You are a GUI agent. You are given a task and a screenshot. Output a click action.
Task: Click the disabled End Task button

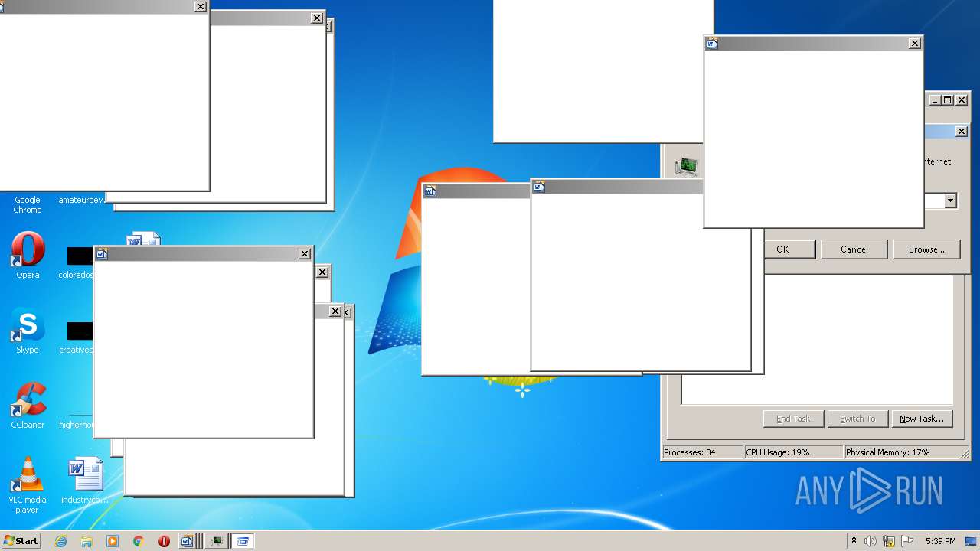pyautogui.click(x=793, y=419)
